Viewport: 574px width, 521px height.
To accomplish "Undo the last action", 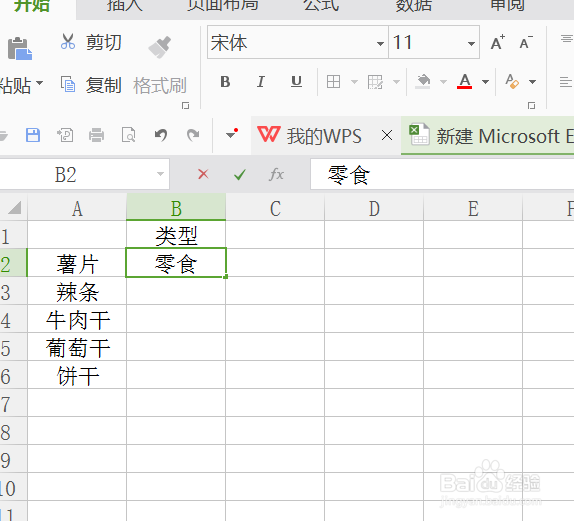I will (x=161, y=135).
